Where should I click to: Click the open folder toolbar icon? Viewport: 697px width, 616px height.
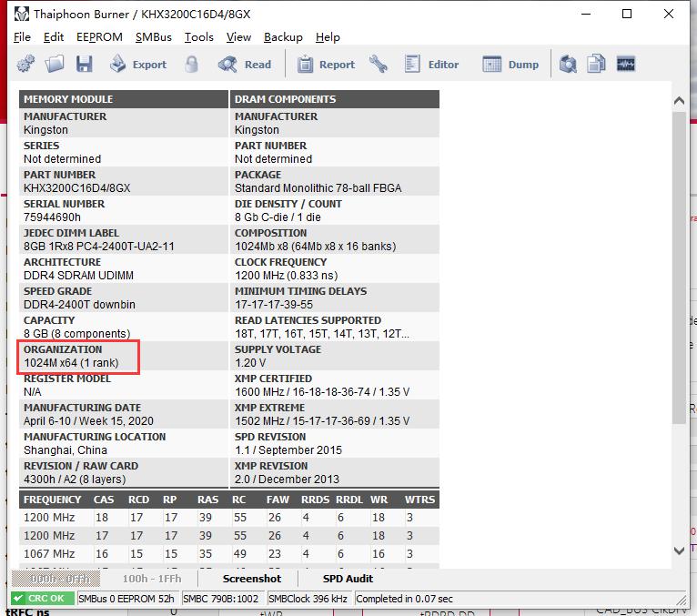point(55,65)
